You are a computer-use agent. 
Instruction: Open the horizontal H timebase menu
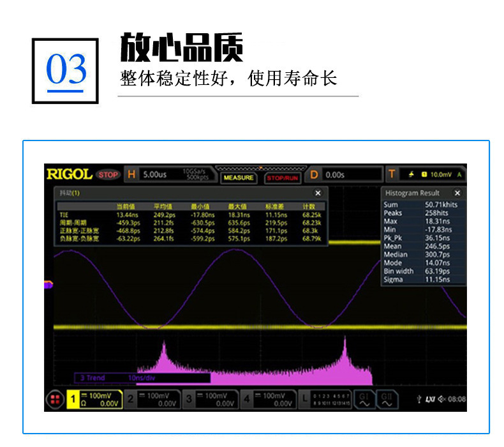click(131, 174)
